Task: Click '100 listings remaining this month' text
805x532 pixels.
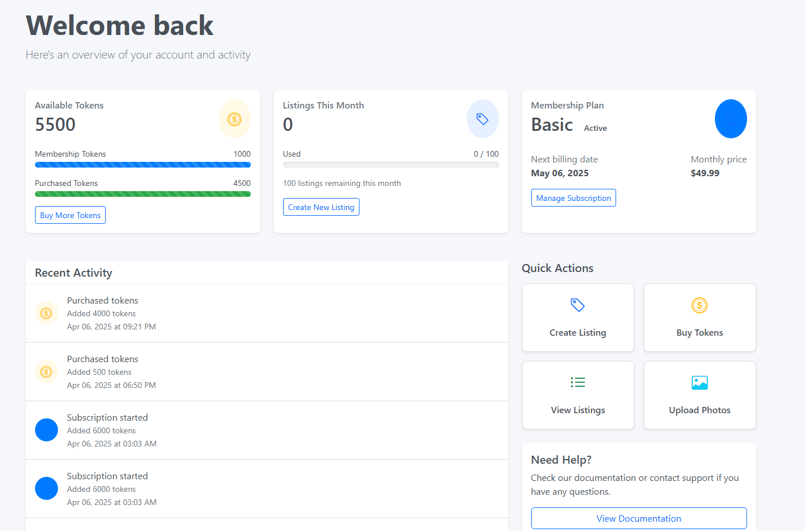Action: click(x=342, y=183)
